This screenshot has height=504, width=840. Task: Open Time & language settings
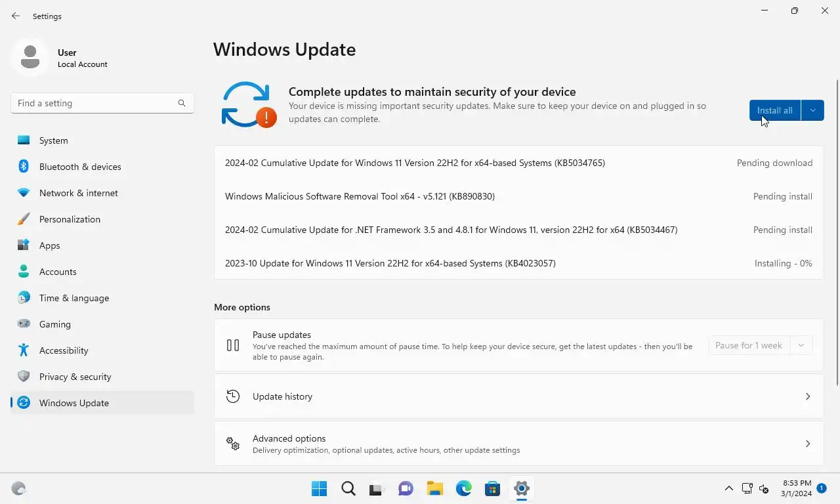(102, 298)
